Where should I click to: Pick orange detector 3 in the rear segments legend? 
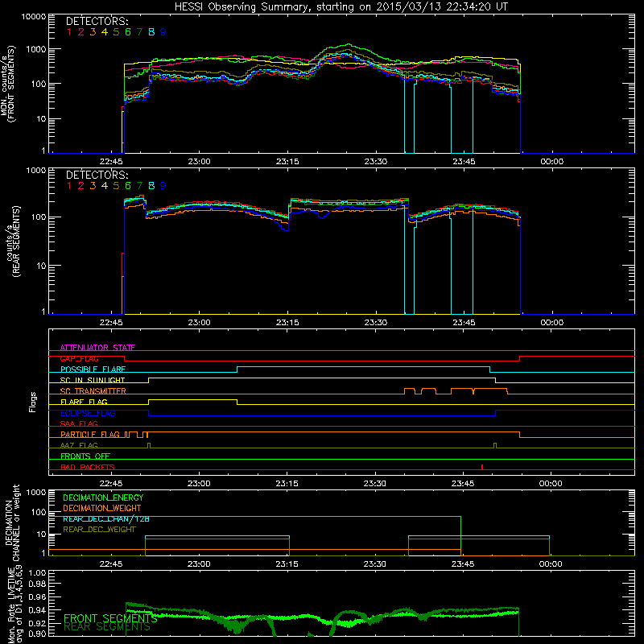pos(93,186)
